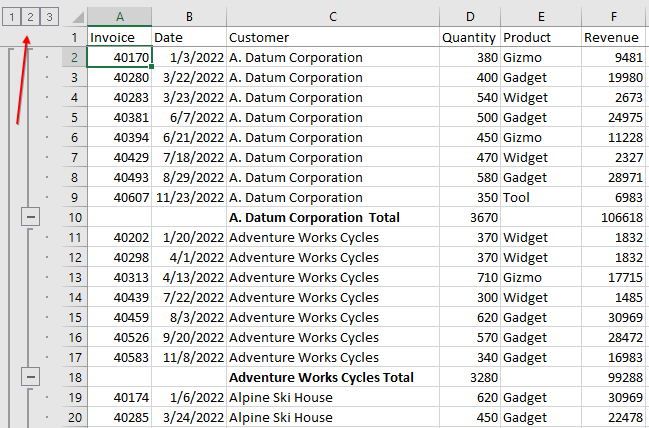Select revenue cell 28971

(614, 177)
